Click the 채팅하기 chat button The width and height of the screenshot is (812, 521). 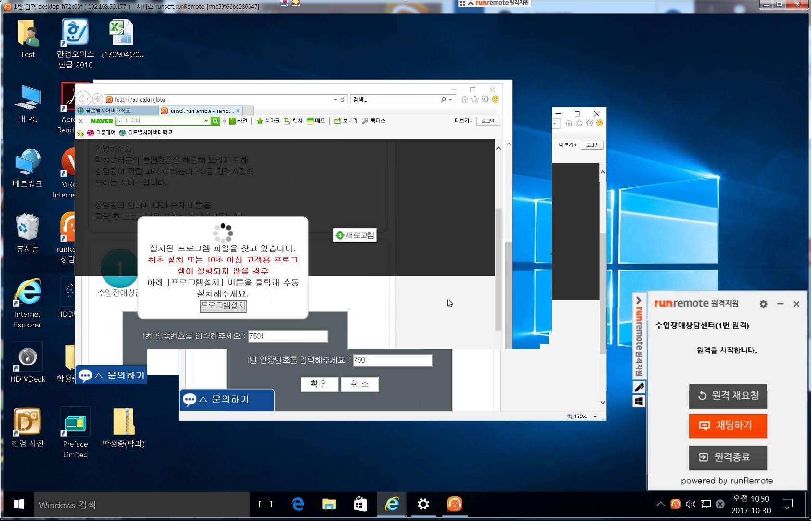[x=729, y=426]
